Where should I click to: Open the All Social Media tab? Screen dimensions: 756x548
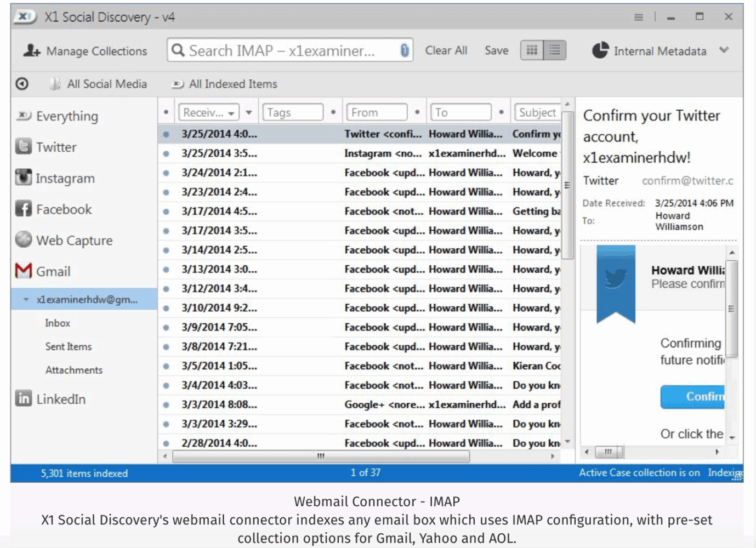(99, 84)
